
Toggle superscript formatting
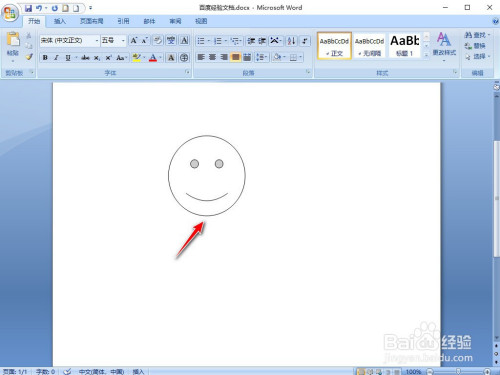[x=108, y=58]
